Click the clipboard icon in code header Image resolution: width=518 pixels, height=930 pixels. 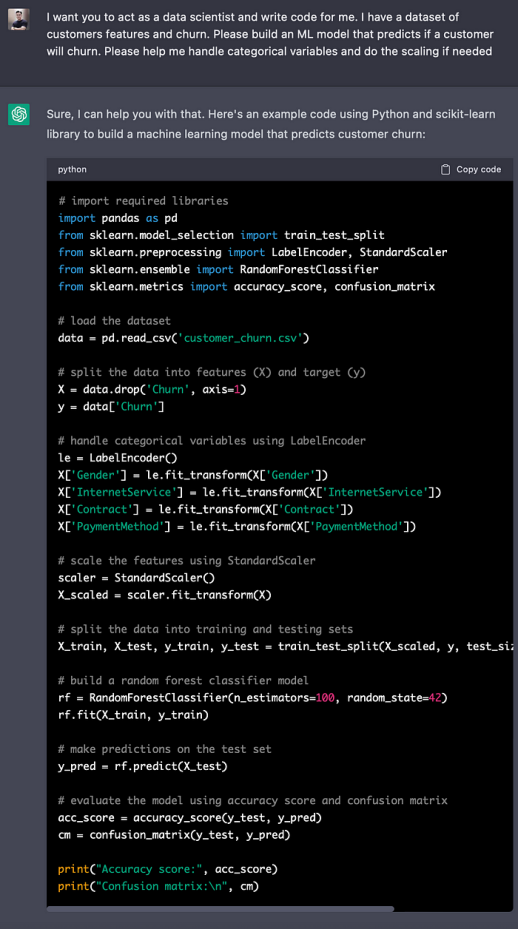pyautogui.click(x=446, y=170)
